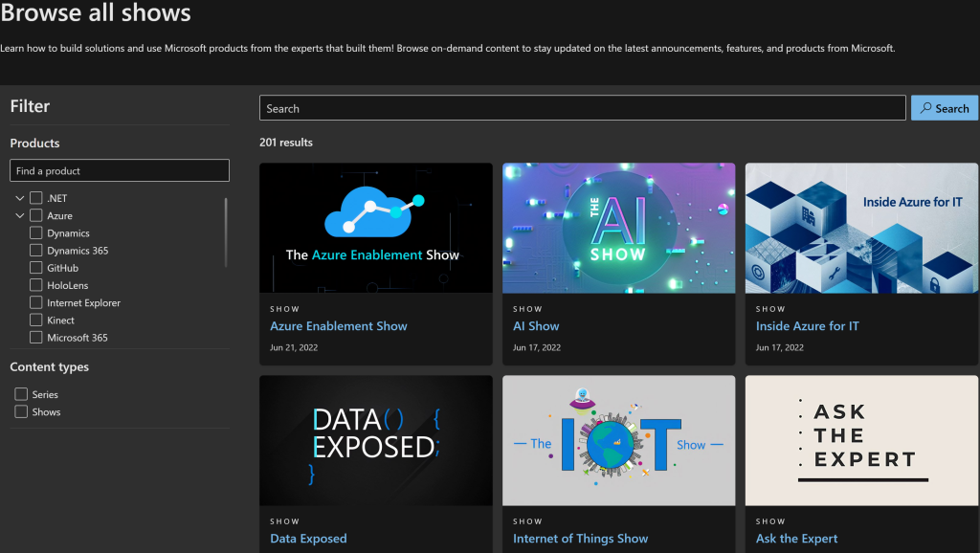
Task: Enable the Microsoft 365 checkbox
Action: 36,338
